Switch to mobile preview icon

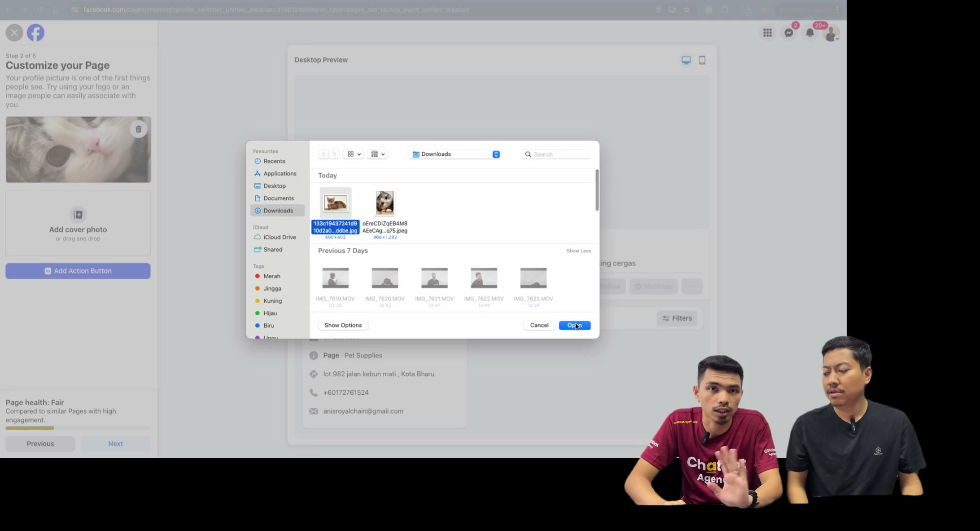(702, 60)
